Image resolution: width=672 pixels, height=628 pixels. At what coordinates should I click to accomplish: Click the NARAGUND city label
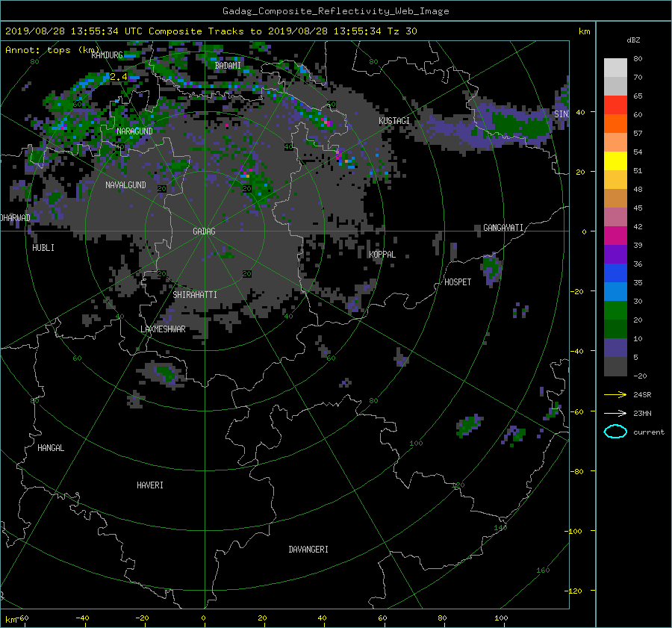134,131
